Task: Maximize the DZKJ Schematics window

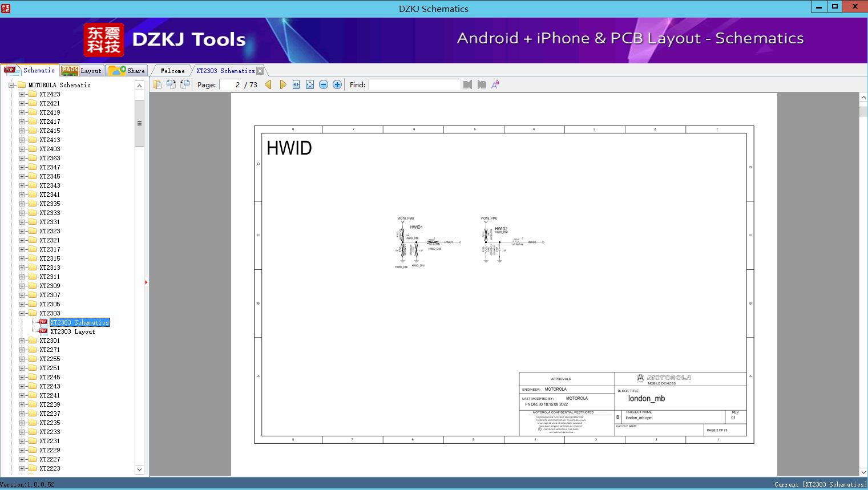Action: click(835, 7)
